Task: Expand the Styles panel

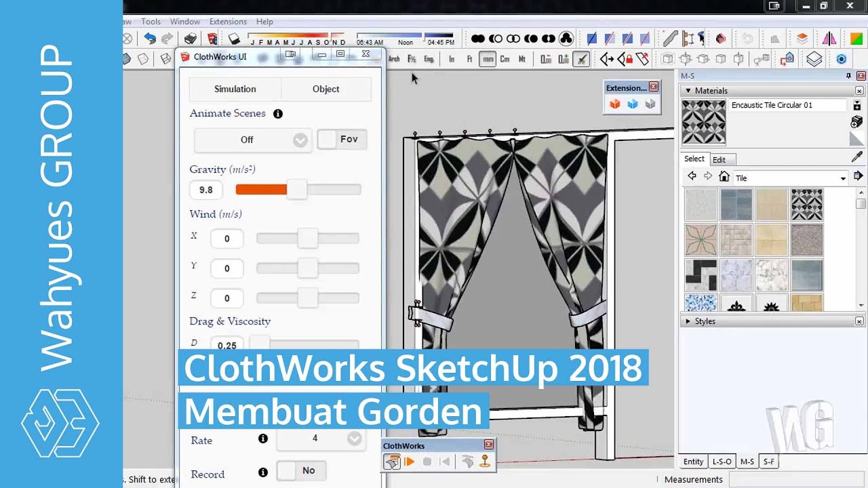Action: coord(688,321)
